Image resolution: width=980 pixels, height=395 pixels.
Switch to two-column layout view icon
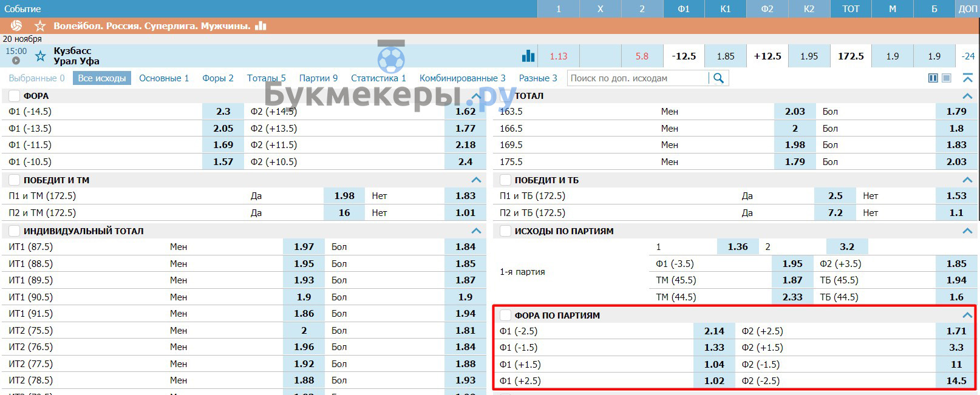pos(933,78)
